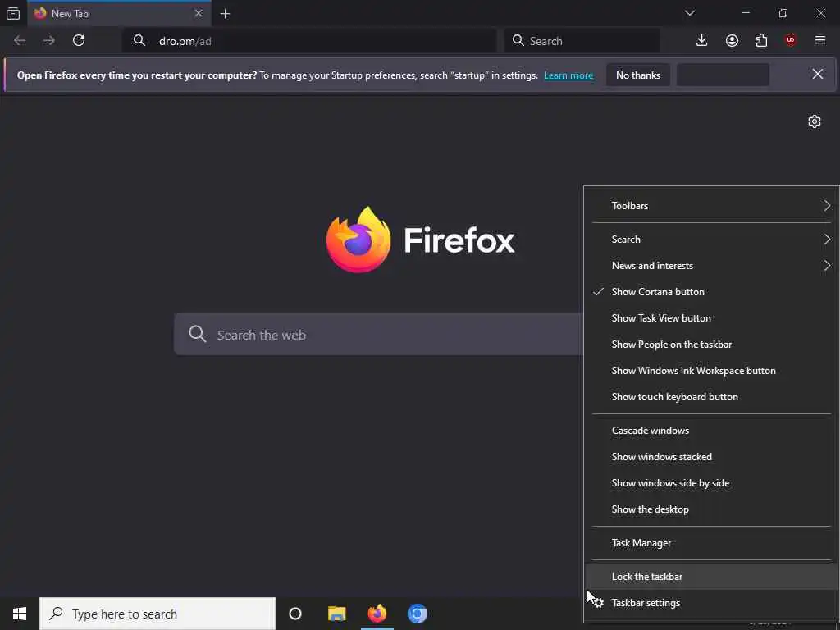This screenshot has width=840, height=630.
Task: Reload the current page
Action: (x=79, y=41)
